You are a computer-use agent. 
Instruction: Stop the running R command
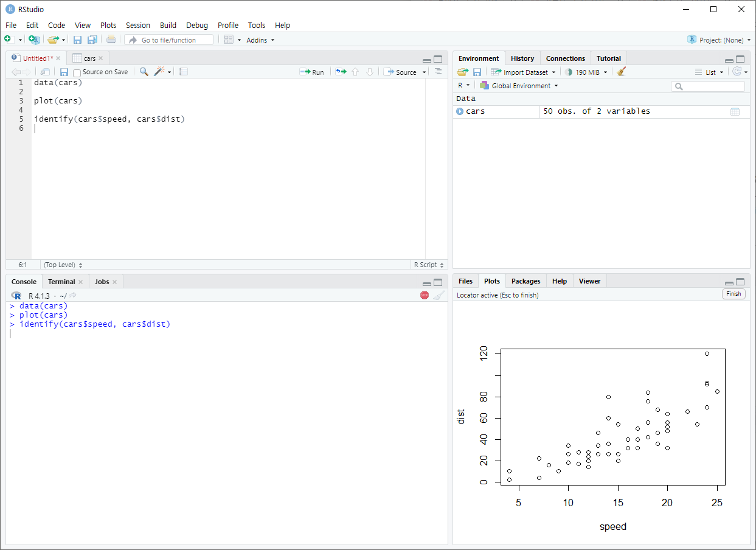[x=425, y=295]
